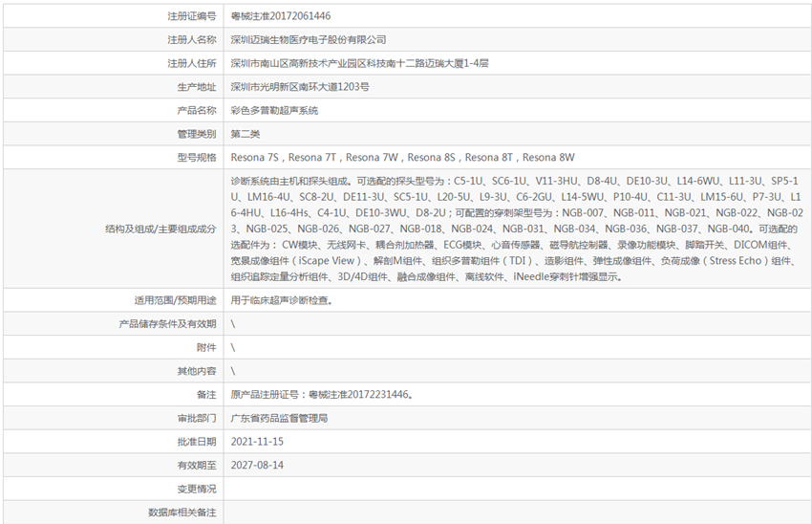812x524 pixels.
Task: Click the 注册人住所 label
Action: 192,63
